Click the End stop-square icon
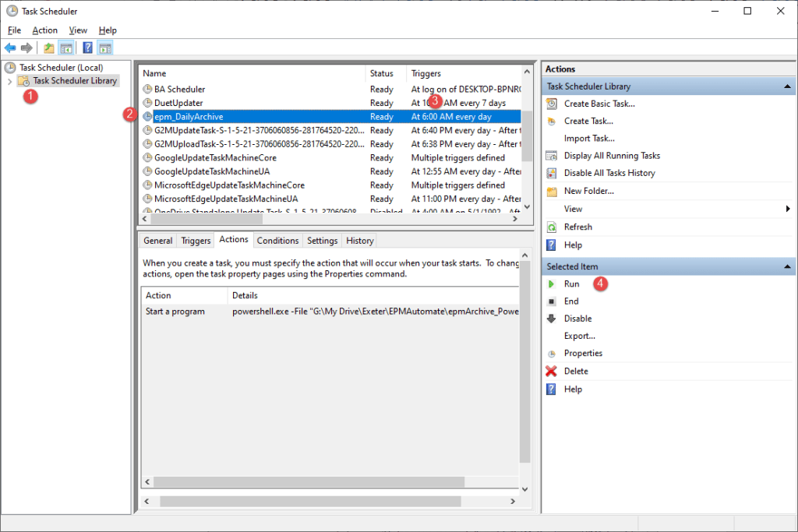Screen dimensions: 798x532 click(x=552, y=301)
